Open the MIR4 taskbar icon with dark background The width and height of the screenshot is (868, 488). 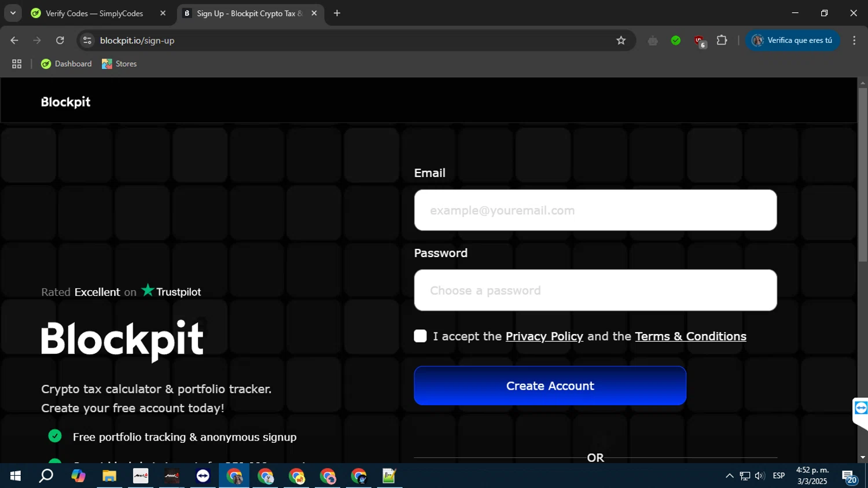[172, 476]
